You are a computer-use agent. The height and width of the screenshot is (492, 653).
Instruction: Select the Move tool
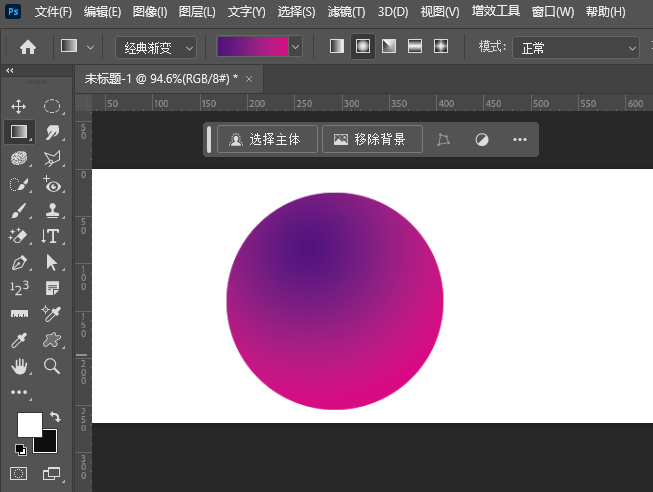coord(19,107)
